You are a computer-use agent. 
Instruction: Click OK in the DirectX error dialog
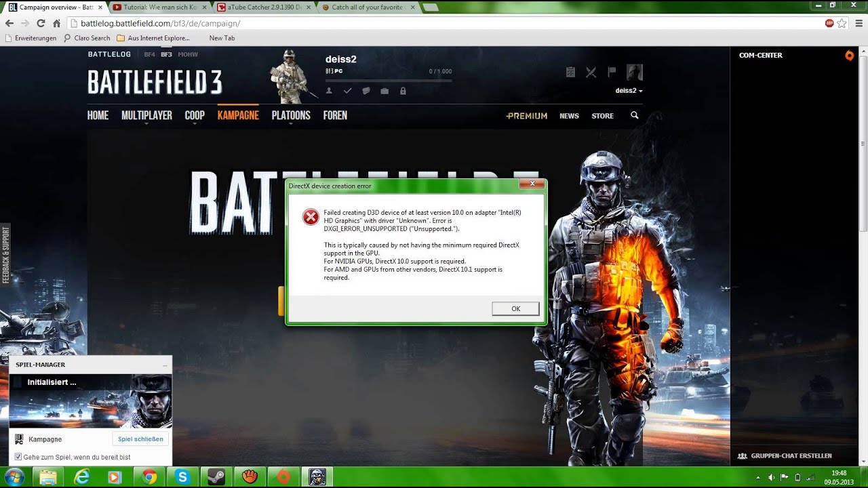tap(515, 308)
